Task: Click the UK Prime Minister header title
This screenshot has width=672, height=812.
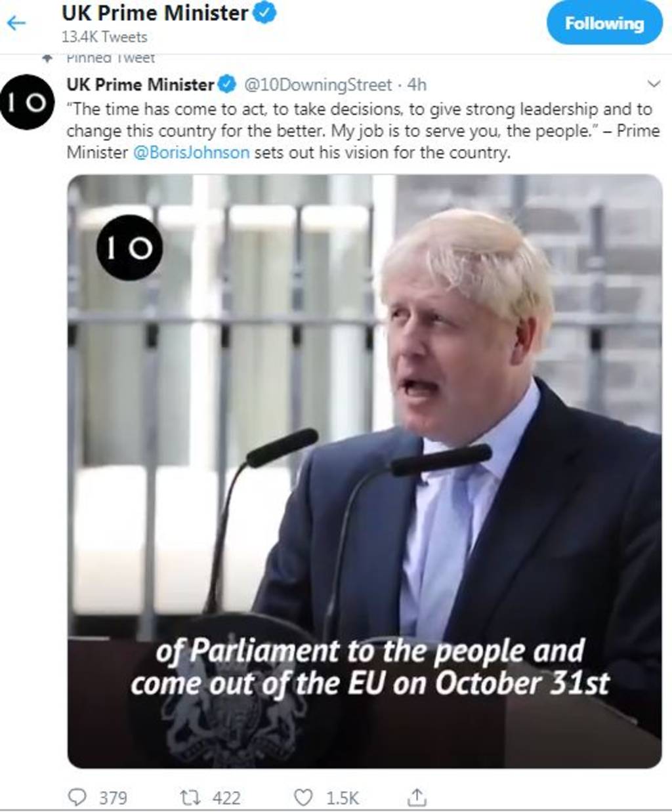Action: click(156, 13)
